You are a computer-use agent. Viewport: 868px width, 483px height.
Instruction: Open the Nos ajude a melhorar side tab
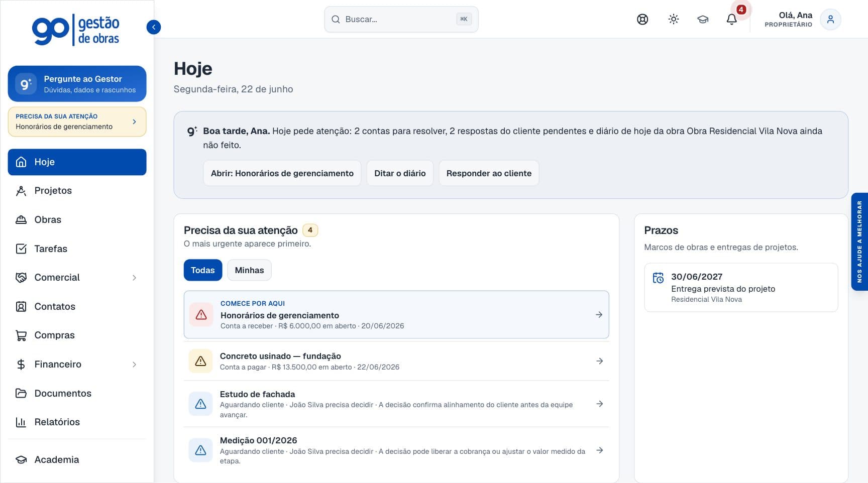pos(859,241)
